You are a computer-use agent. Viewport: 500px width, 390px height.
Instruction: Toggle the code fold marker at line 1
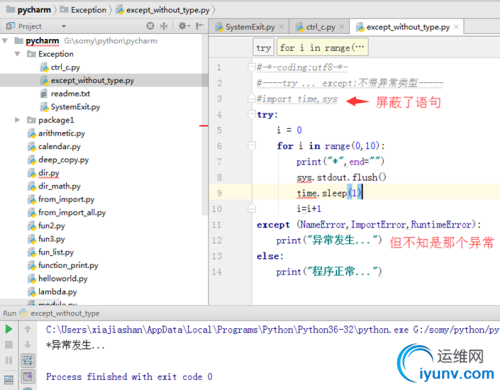(x=251, y=67)
